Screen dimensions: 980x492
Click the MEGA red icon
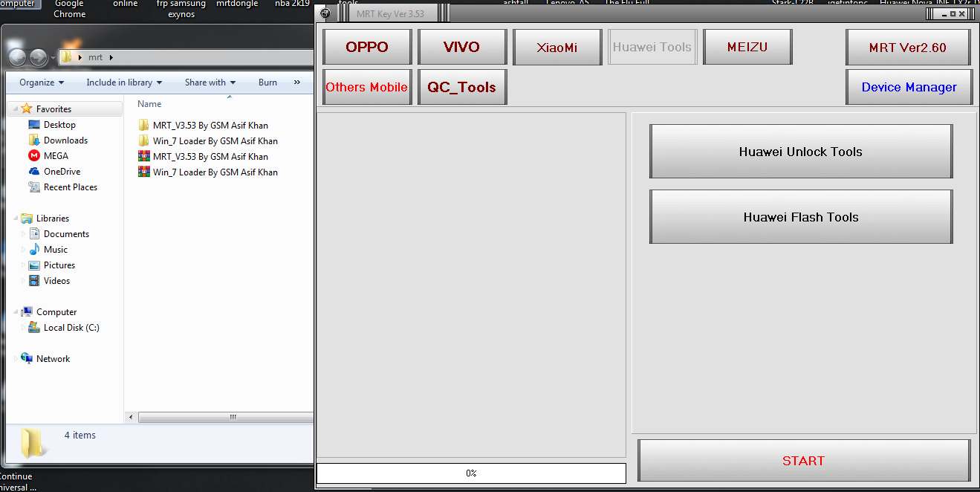tap(34, 156)
